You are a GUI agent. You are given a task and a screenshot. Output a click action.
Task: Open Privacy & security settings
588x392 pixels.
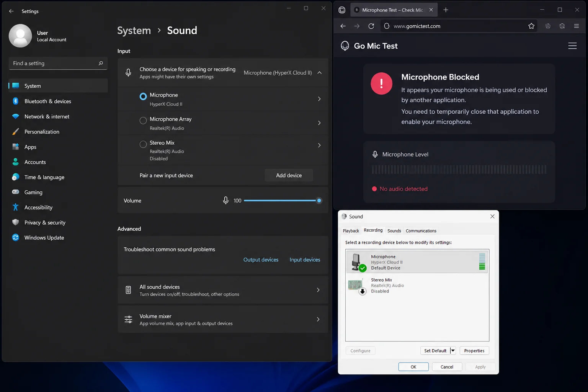pyautogui.click(x=58, y=222)
